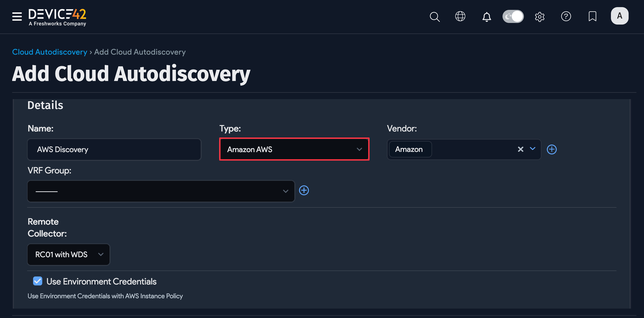Expand the Vendor field chevron
The image size is (644, 318).
click(533, 149)
